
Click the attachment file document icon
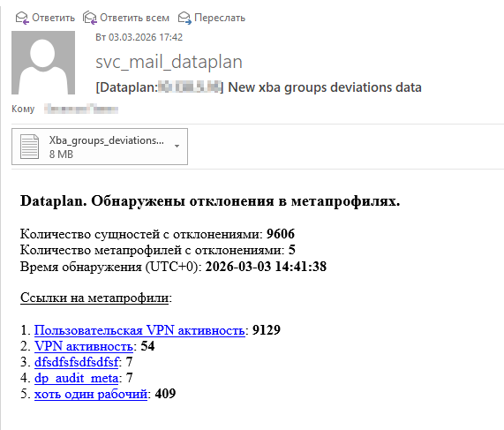click(30, 147)
